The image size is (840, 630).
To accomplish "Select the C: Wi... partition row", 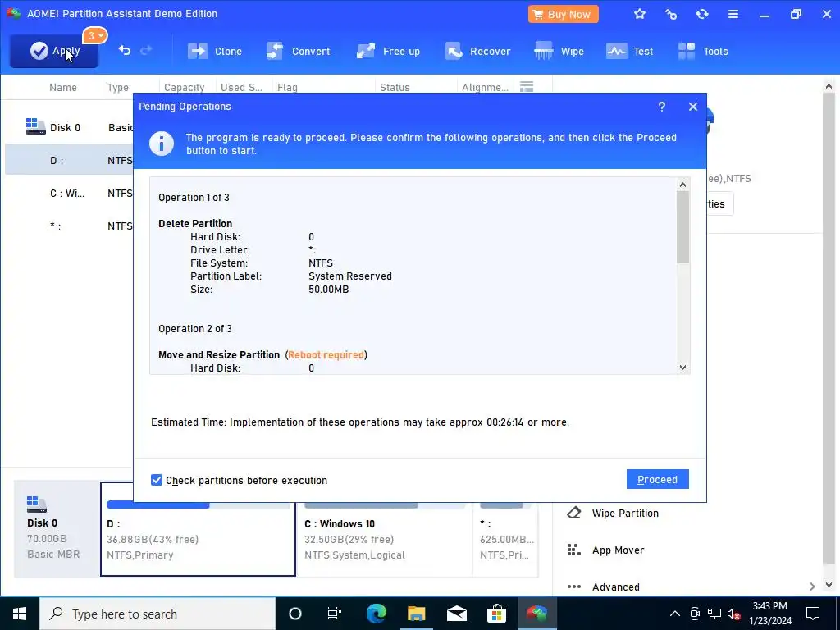I will [x=69, y=193].
